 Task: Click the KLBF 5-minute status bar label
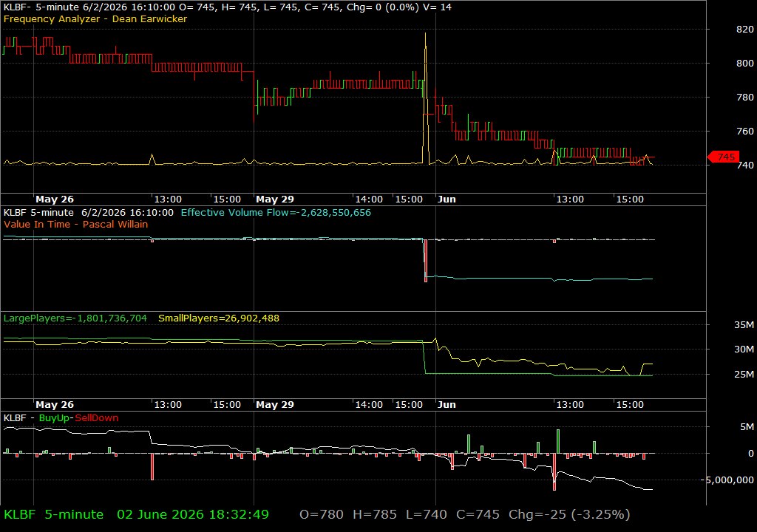coord(53,514)
